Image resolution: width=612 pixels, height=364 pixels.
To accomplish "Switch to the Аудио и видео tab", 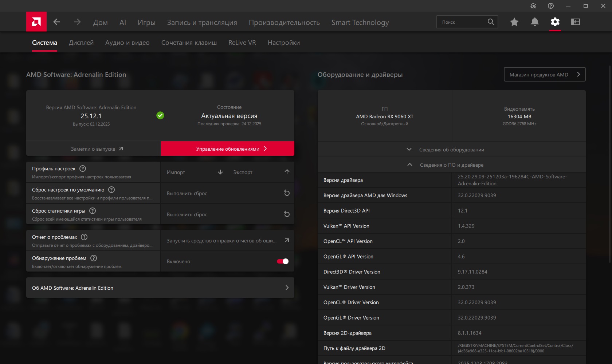I will coord(127,43).
